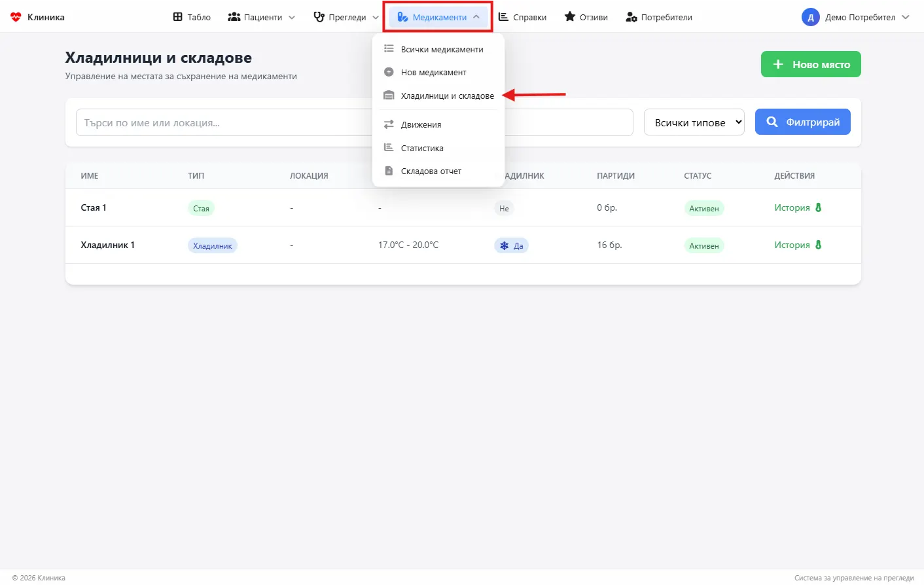Click the ДЕЙСТВИЯ column header

tap(794, 175)
